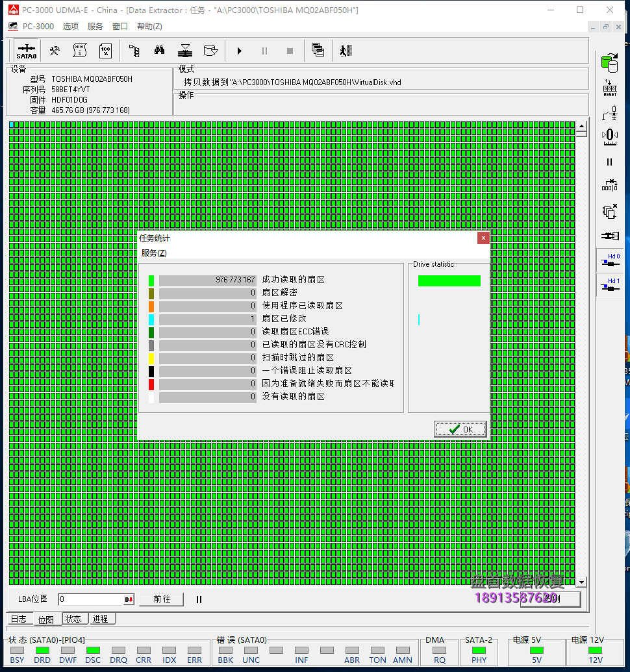
Task: Open the binary data info toolbar icon
Action: [x=80, y=51]
